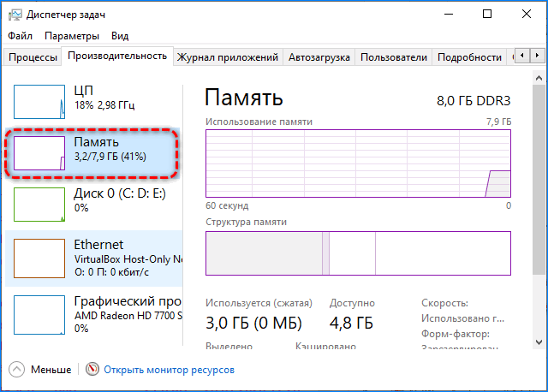Image resolution: width=548 pixels, height=392 pixels.
Task: Click the 8,0 ГБ DDR3 label
Action: (x=474, y=101)
